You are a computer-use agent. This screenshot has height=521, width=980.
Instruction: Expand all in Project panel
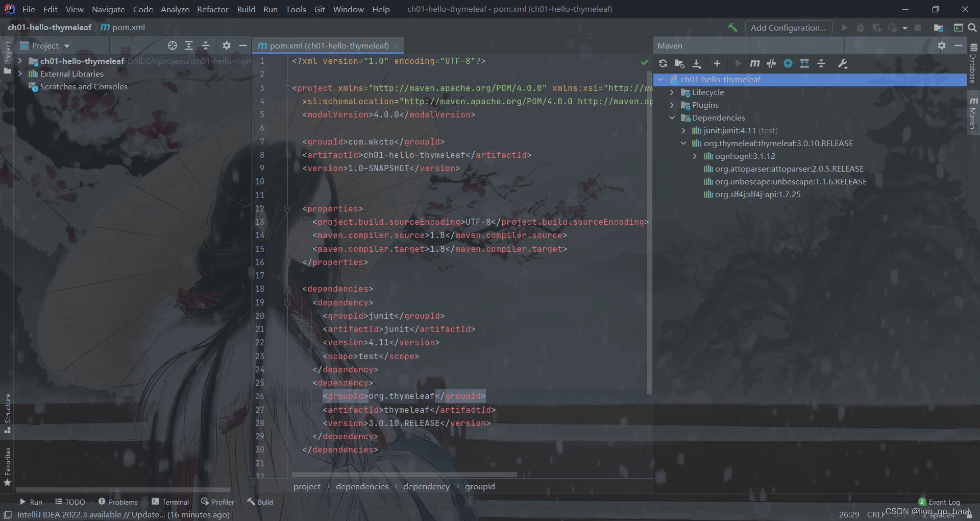(x=189, y=45)
